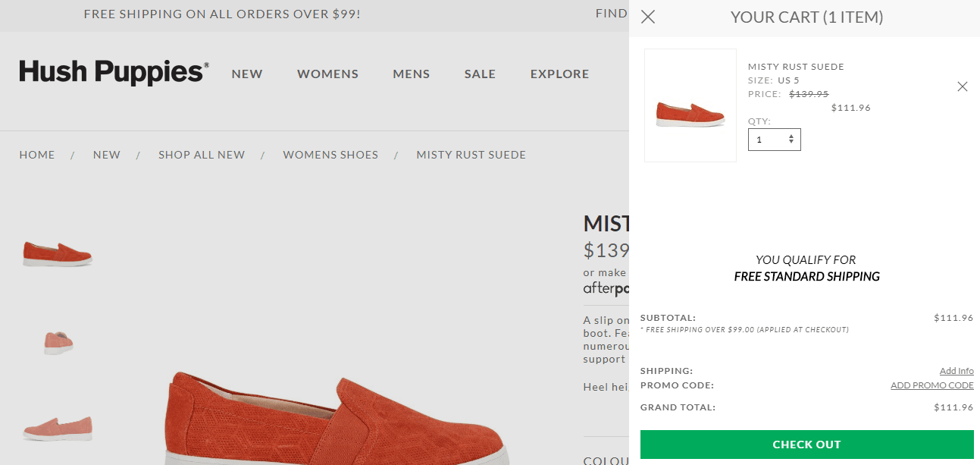The height and width of the screenshot is (465, 980).
Task: Click the Add Info shipping link
Action: [x=957, y=371]
